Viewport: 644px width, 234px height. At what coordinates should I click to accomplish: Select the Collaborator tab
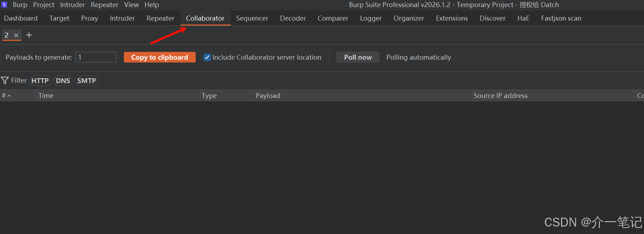205,18
